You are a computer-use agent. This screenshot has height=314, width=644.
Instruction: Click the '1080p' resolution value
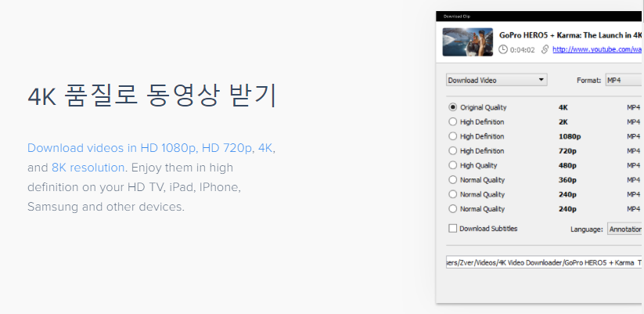pos(570,136)
